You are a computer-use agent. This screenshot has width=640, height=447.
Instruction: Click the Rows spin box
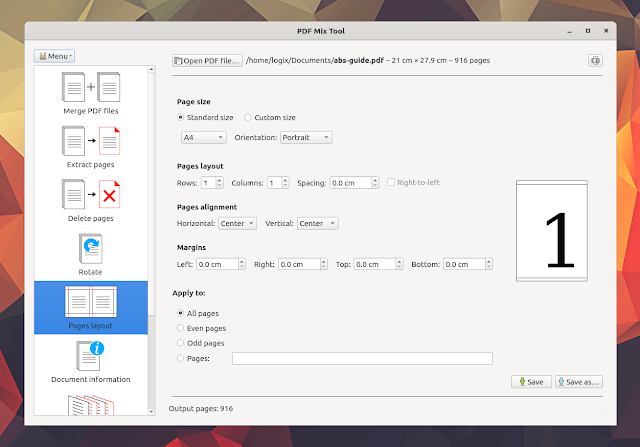click(212, 182)
